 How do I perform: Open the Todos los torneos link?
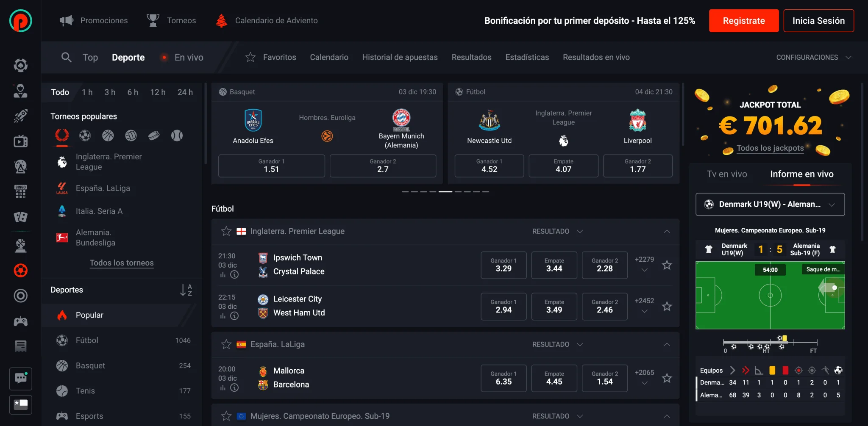[122, 263]
